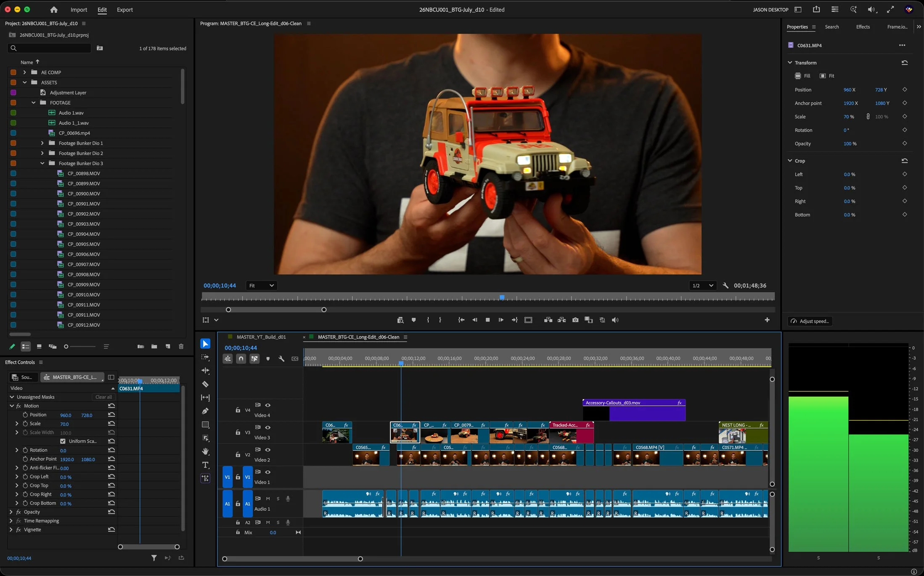Viewport: 924px width, 576px height.
Task: Click the Export Frame camera icon
Action: (x=575, y=320)
